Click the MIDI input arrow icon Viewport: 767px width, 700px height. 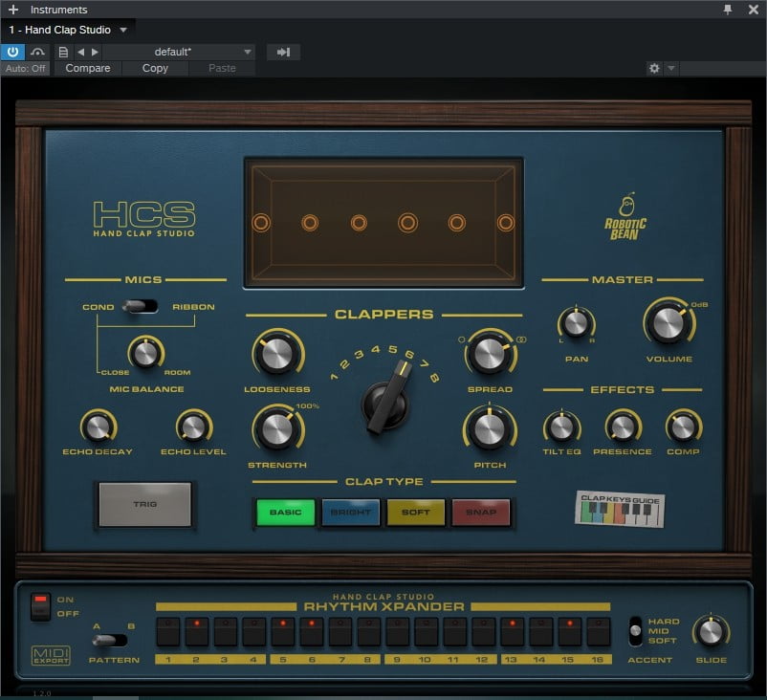click(283, 52)
